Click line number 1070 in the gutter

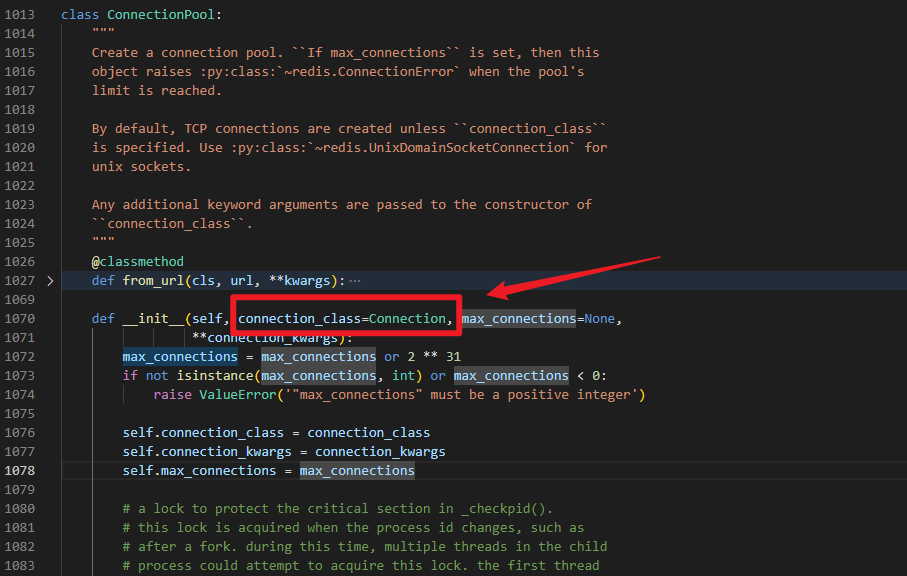(19, 319)
